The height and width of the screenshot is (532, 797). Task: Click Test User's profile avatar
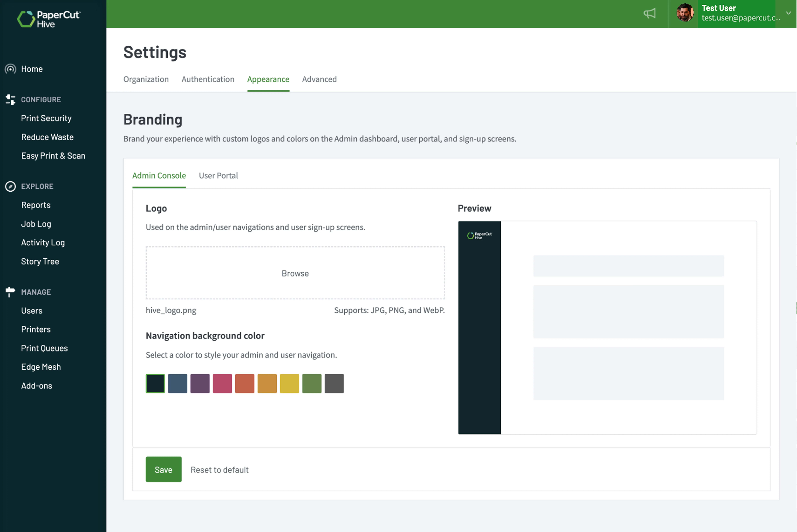click(685, 14)
